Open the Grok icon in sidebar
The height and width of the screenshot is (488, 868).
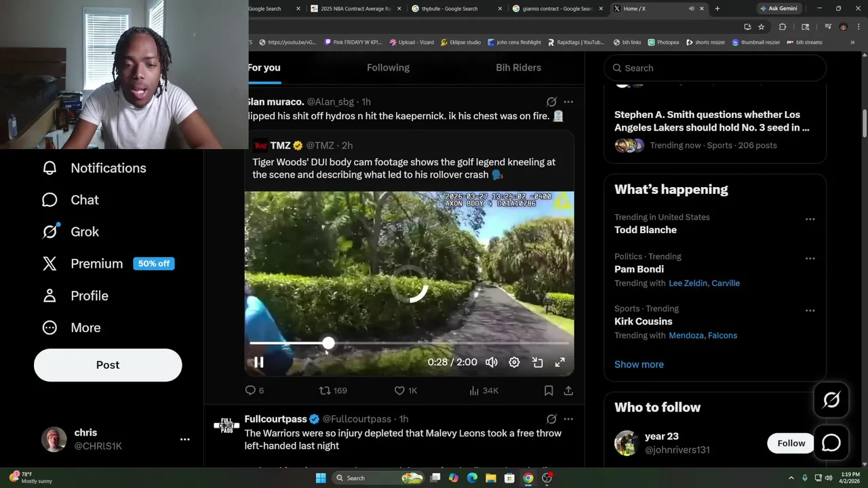tap(50, 232)
